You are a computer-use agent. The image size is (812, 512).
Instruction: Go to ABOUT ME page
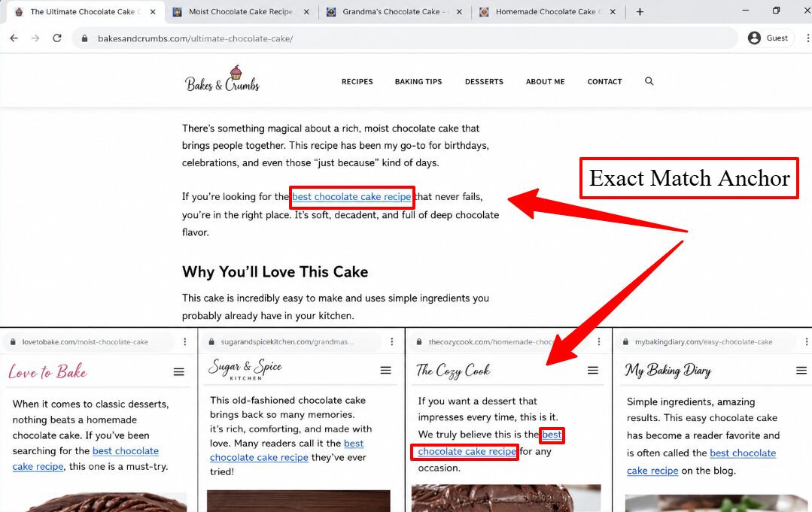[x=546, y=82]
